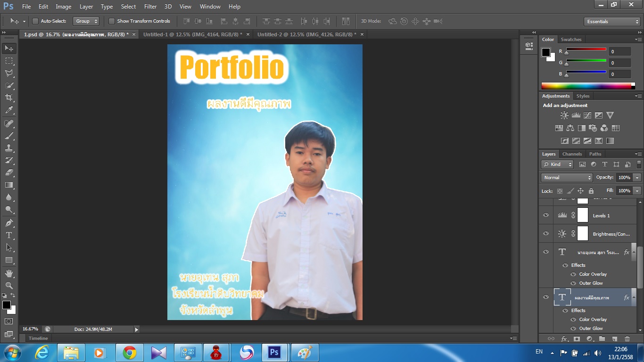Select the Crop tool
This screenshot has height=362, width=644.
pos(9,98)
